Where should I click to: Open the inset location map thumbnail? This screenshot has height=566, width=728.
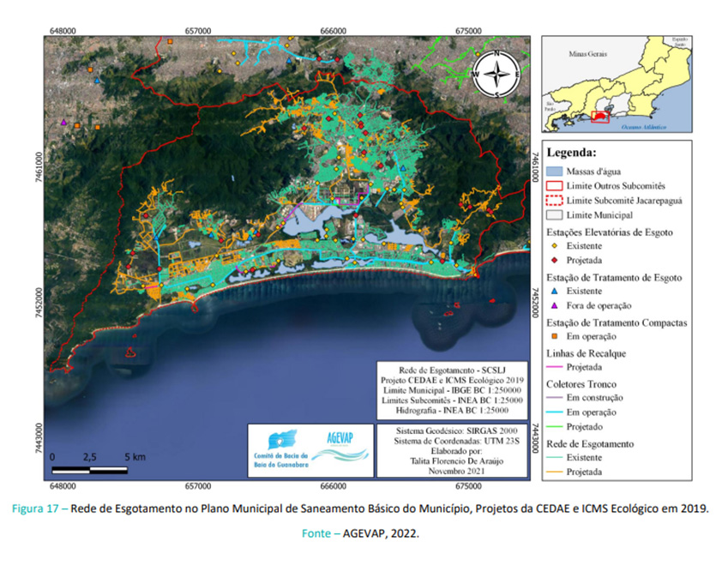click(617, 83)
